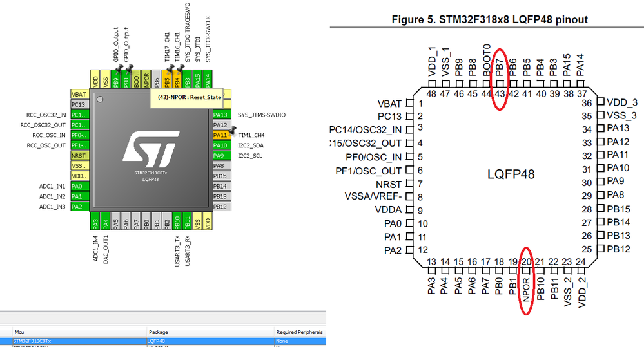Click the PA15 pin for SYS_JTDI
The height and width of the screenshot is (347, 644).
click(x=197, y=79)
